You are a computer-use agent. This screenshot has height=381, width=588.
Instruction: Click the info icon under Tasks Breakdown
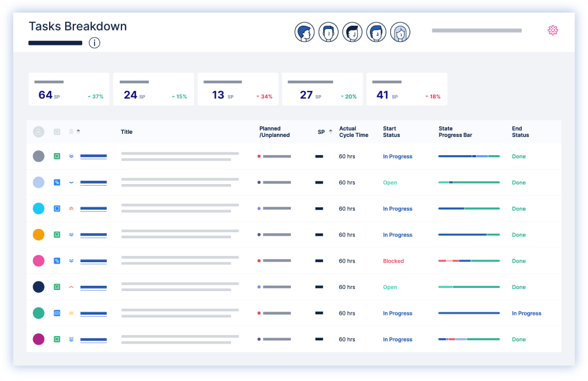(x=95, y=43)
